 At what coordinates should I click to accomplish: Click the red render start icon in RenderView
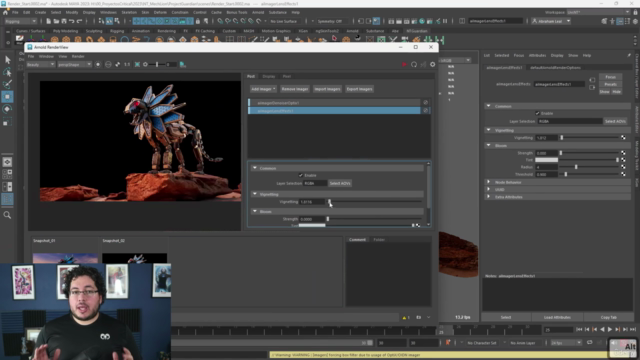pos(404,64)
